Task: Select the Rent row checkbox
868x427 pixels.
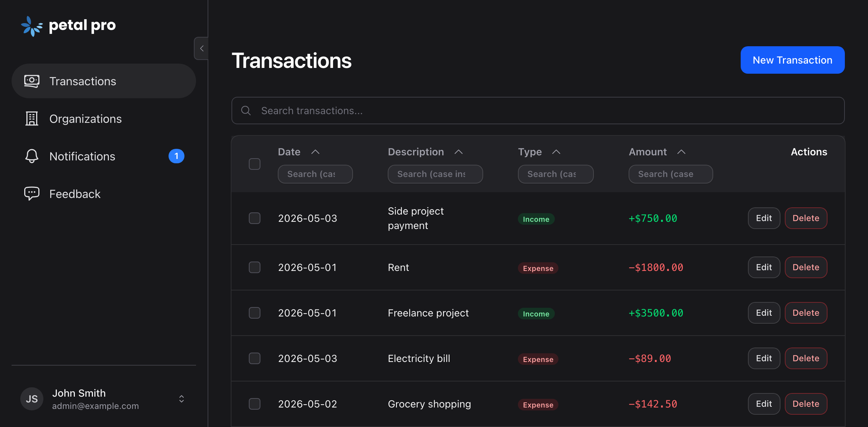Action: pos(255,267)
